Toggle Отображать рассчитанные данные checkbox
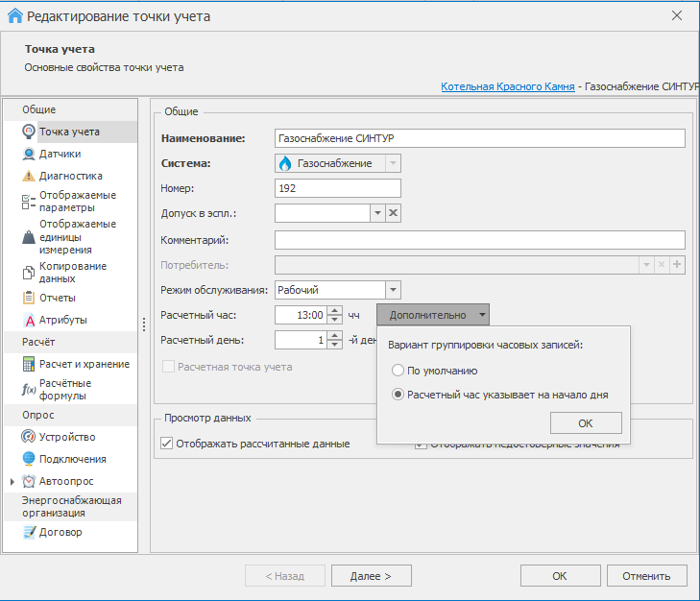This screenshot has width=700, height=601. (x=166, y=444)
